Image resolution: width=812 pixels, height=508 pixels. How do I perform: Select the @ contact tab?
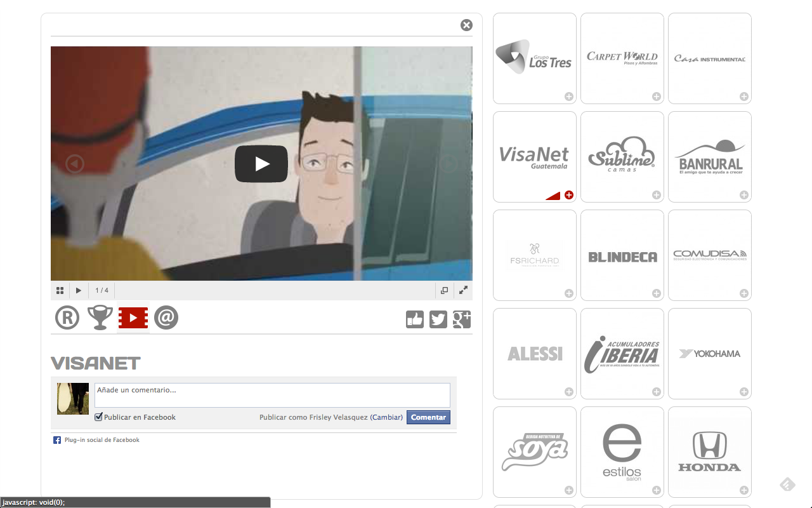[166, 317]
